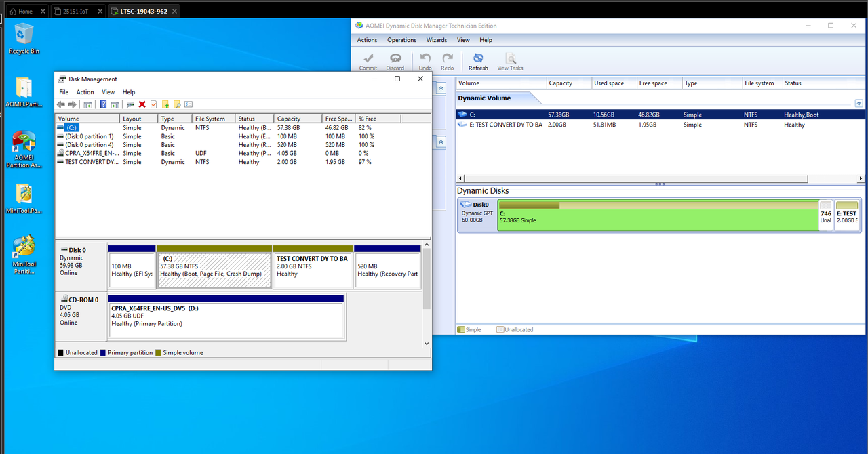The width and height of the screenshot is (868, 454).
Task: Open the Help menu in AOMEI
Action: (x=486, y=40)
